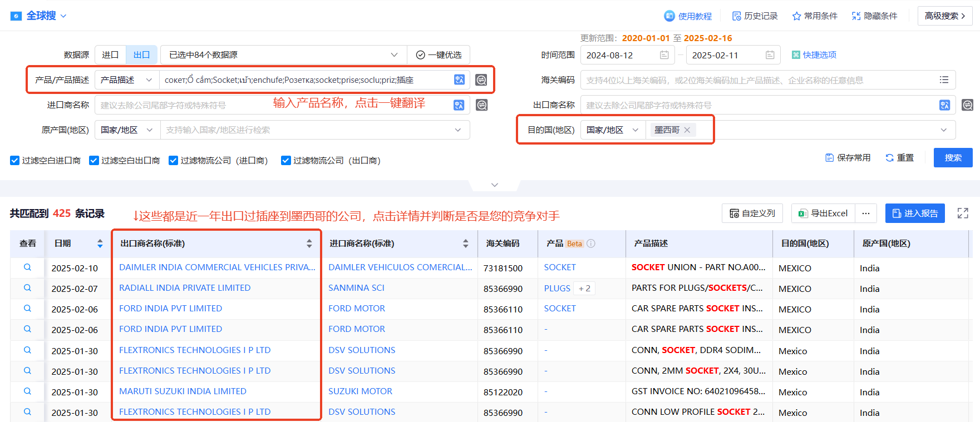Remove the 墨西哥 destination country tag
The width and height of the screenshot is (980, 422).
687,130
